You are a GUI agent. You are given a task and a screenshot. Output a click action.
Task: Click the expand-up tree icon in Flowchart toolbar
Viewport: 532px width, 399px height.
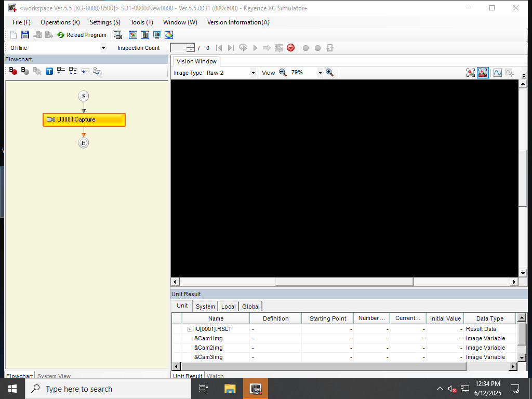(61, 71)
